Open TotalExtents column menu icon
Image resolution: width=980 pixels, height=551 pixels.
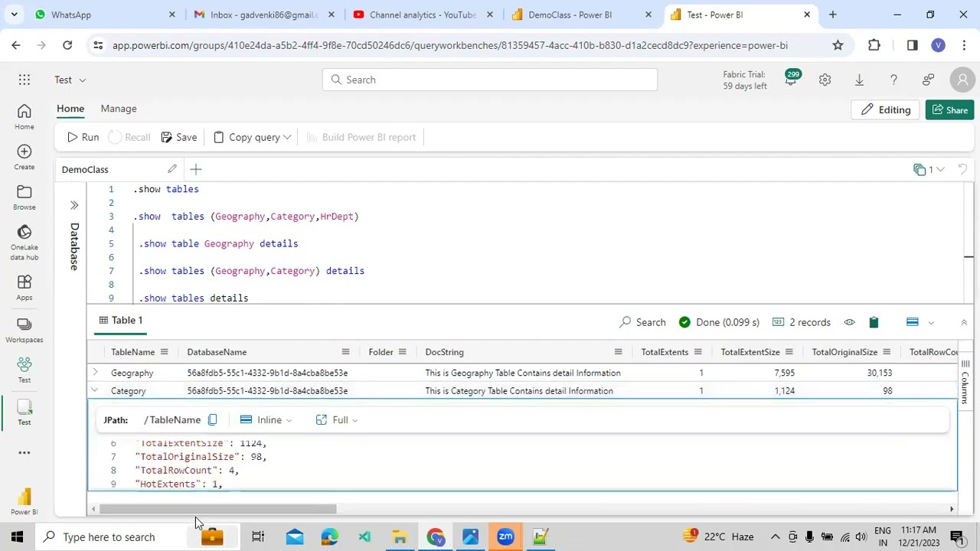(697, 352)
